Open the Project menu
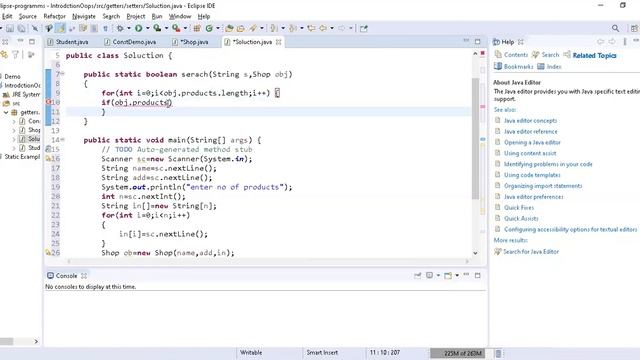The width and height of the screenshot is (640, 360). coord(136,16)
